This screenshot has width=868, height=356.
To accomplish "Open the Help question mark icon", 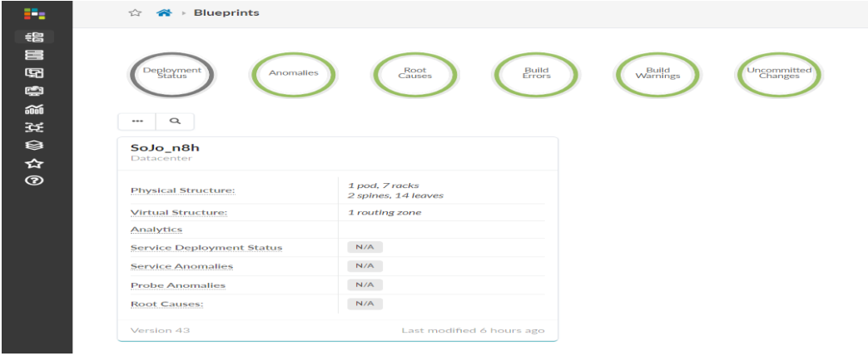I will (35, 181).
